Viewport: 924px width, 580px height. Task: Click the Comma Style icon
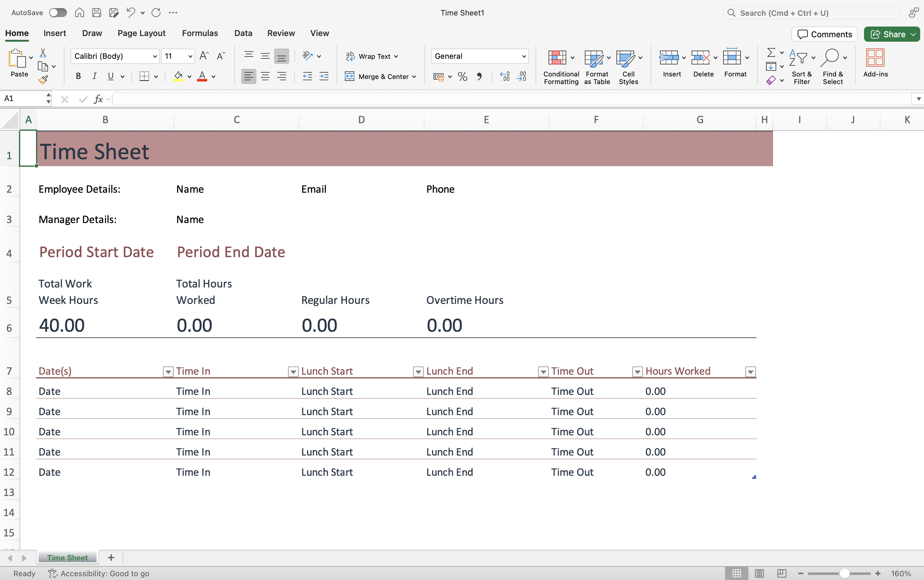[479, 76]
